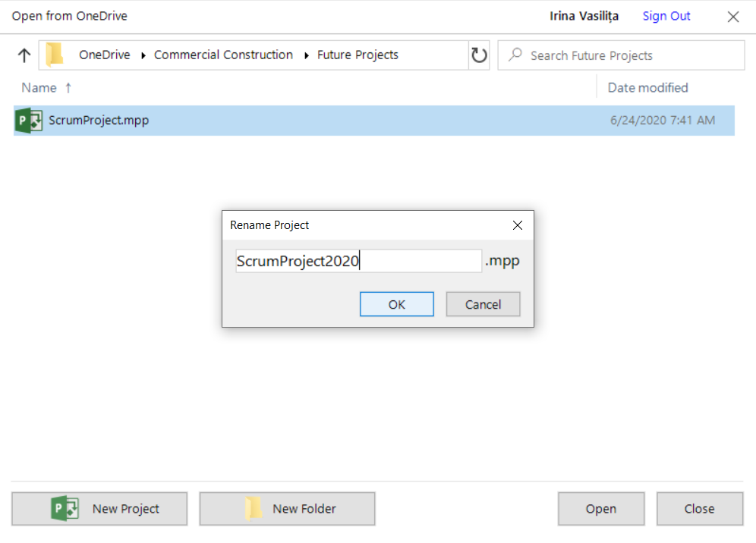Select Future Projects in the breadcrumb
The image size is (756, 543).
358,55
